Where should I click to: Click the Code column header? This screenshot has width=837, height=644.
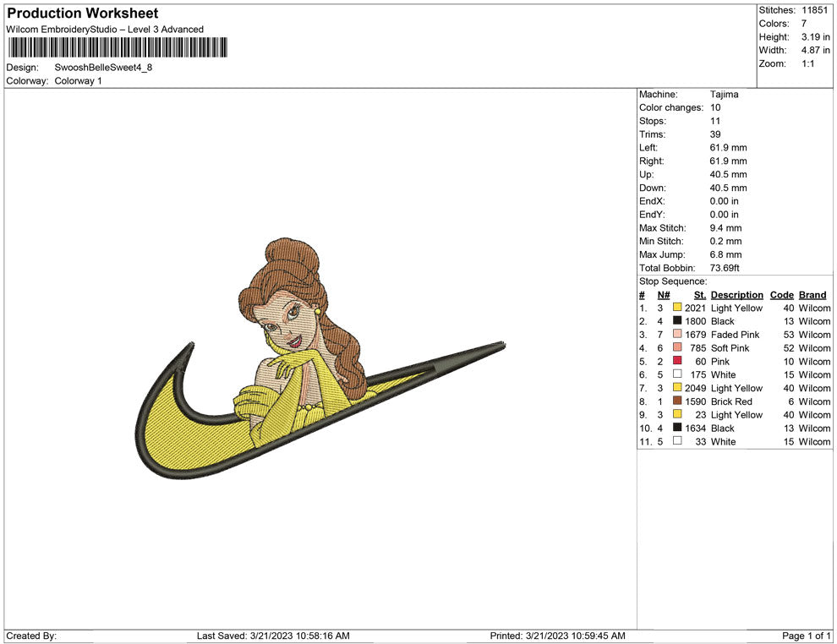[x=781, y=295]
